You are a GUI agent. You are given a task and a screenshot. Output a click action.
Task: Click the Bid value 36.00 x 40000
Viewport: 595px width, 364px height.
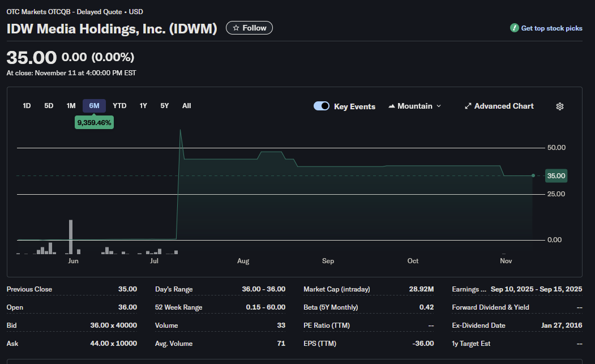coord(113,326)
